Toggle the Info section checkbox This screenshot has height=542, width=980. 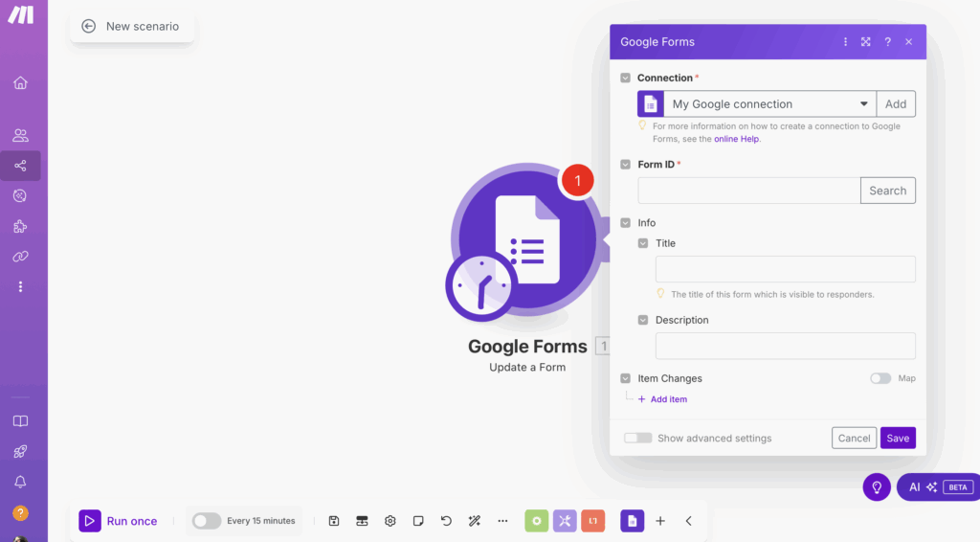(625, 222)
